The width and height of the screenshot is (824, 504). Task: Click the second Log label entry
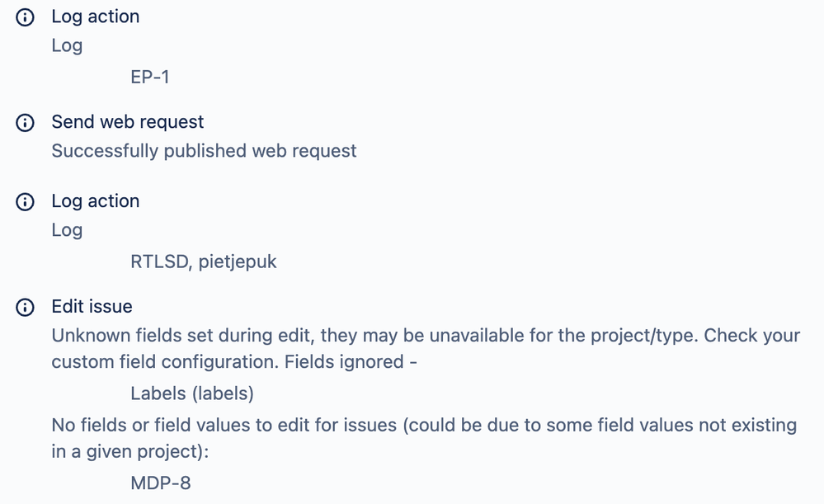(66, 230)
